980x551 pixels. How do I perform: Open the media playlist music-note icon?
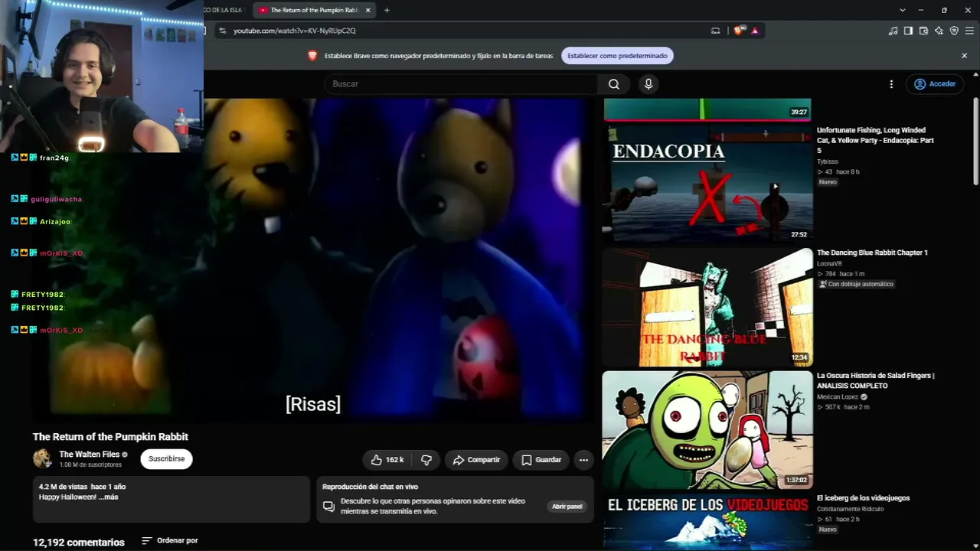(893, 31)
